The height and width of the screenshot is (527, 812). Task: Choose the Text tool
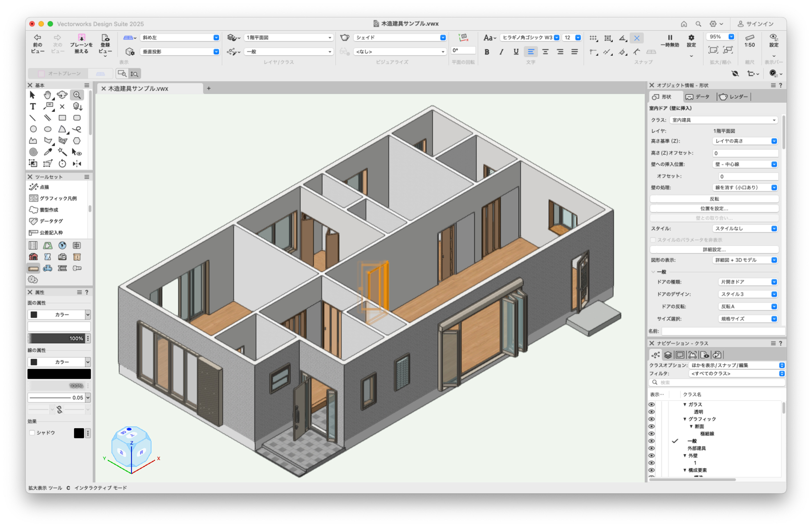(x=33, y=107)
